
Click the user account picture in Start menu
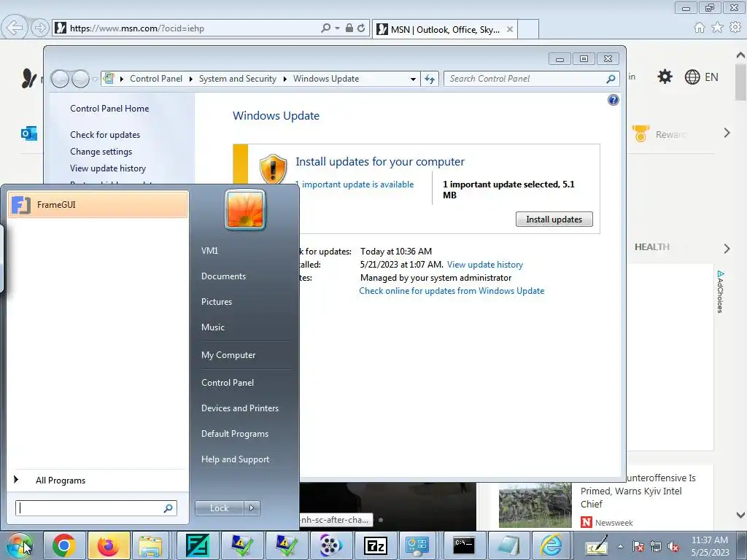click(245, 209)
